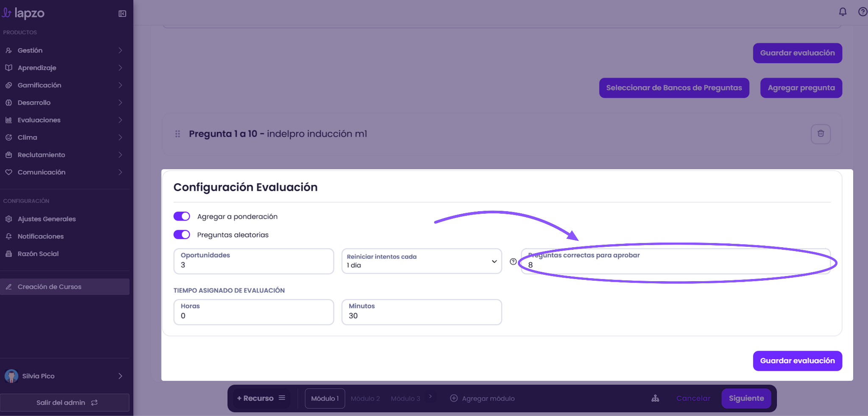Image resolution: width=868 pixels, height=416 pixels.
Task: Save with Guardar evaluación below Configuración Evaluación
Action: click(797, 361)
